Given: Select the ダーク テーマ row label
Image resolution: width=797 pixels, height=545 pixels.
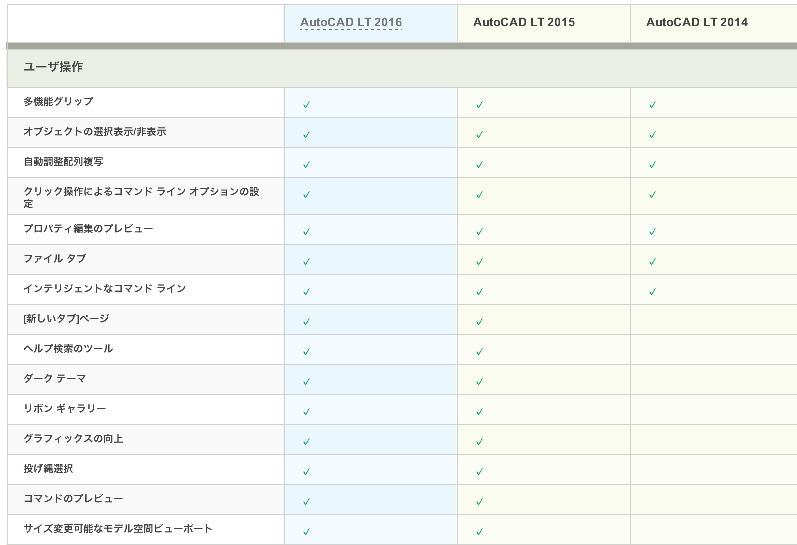Looking at the screenshot, I should 55,378.
